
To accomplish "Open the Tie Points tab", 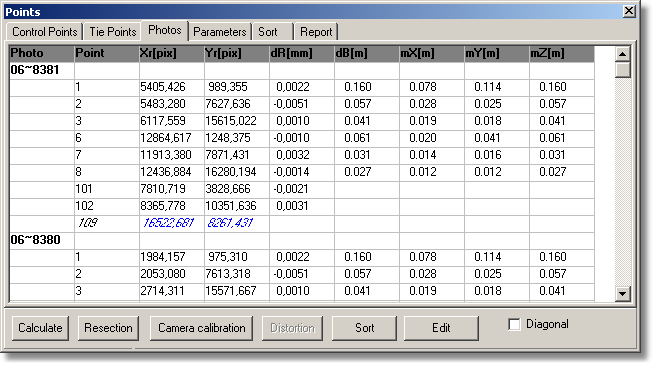I will (112, 32).
